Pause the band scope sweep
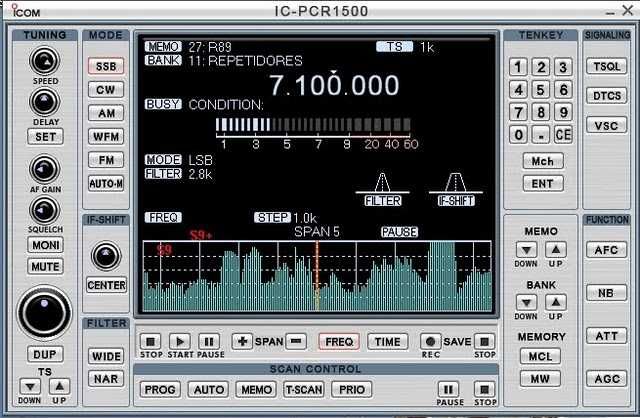Image resolution: width=640 pixels, height=418 pixels. click(x=209, y=341)
